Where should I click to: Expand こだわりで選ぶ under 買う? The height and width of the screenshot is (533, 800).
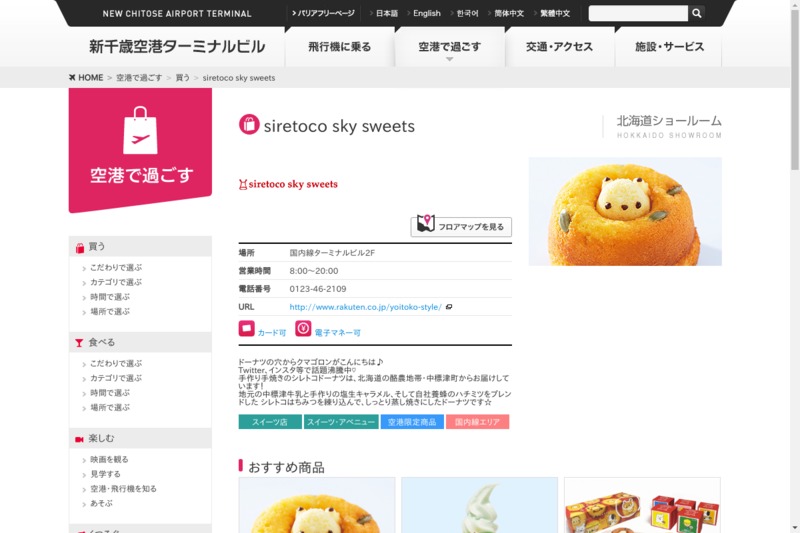pos(116,268)
